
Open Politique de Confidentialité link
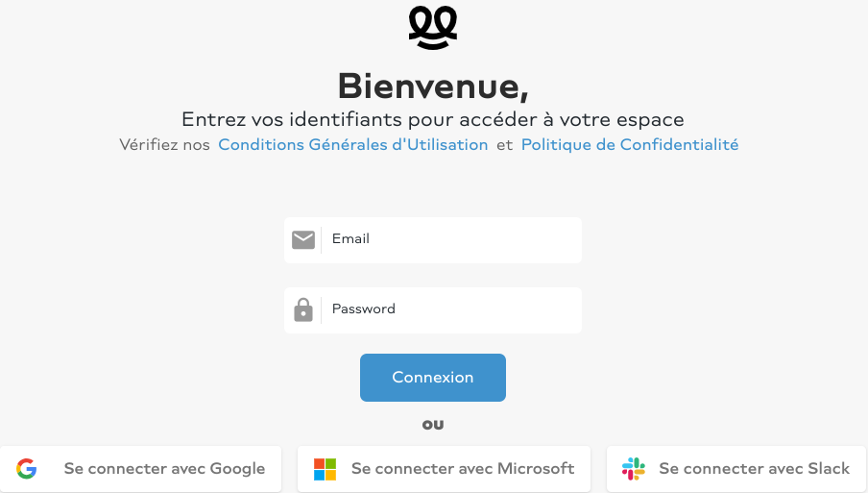[x=630, y=144]
